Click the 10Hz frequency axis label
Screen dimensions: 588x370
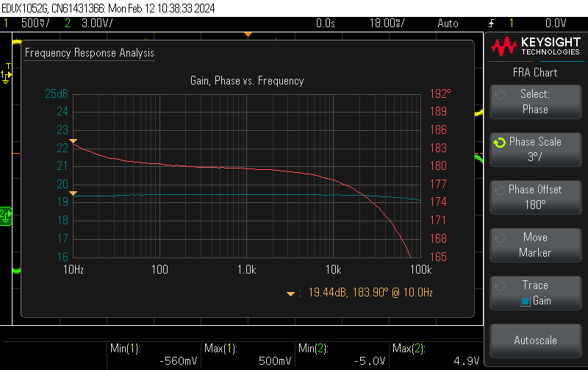pyautogui.click(x=73, y=269)
